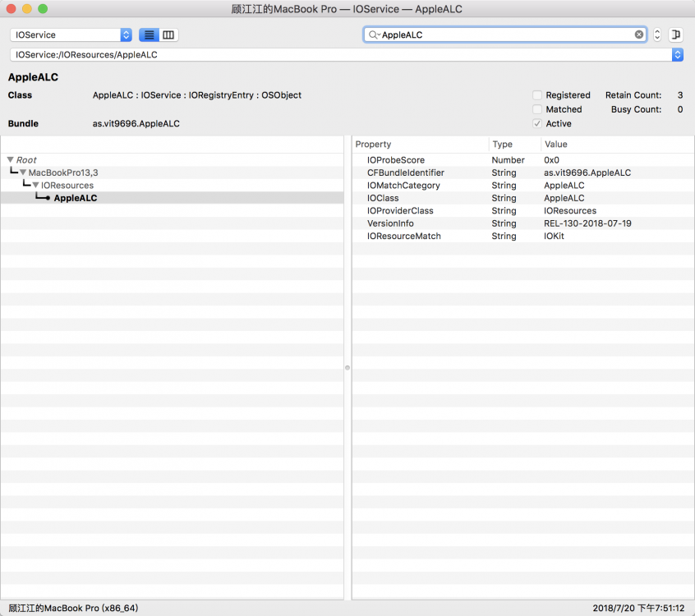The width and height of the screenshot is (695, 616).
Task: Close the window with red button
Action: pyautogui.click(x=11, y=8)
